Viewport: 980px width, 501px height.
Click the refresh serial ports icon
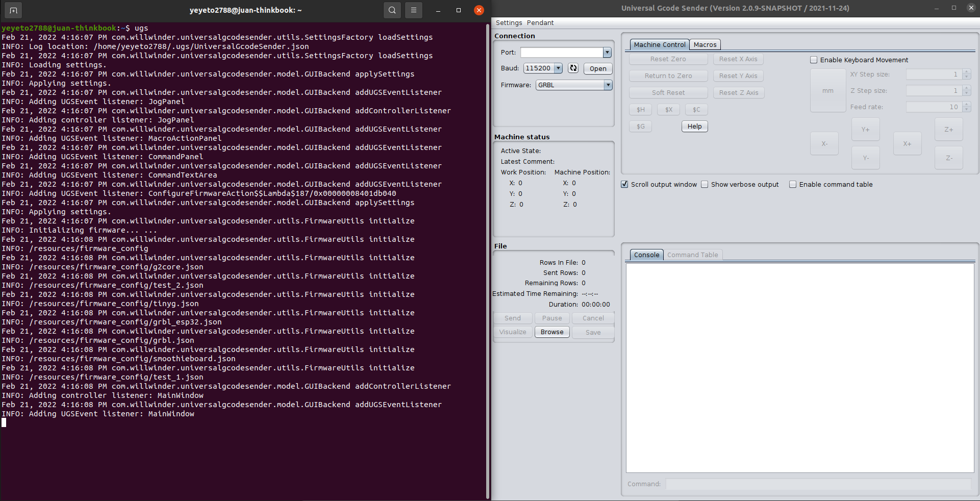pos(573,68)
